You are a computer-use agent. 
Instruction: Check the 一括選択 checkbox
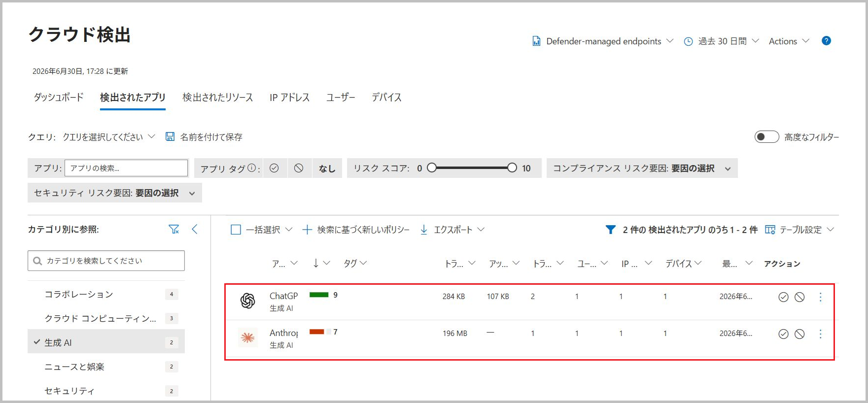click(x=236, y=230)
